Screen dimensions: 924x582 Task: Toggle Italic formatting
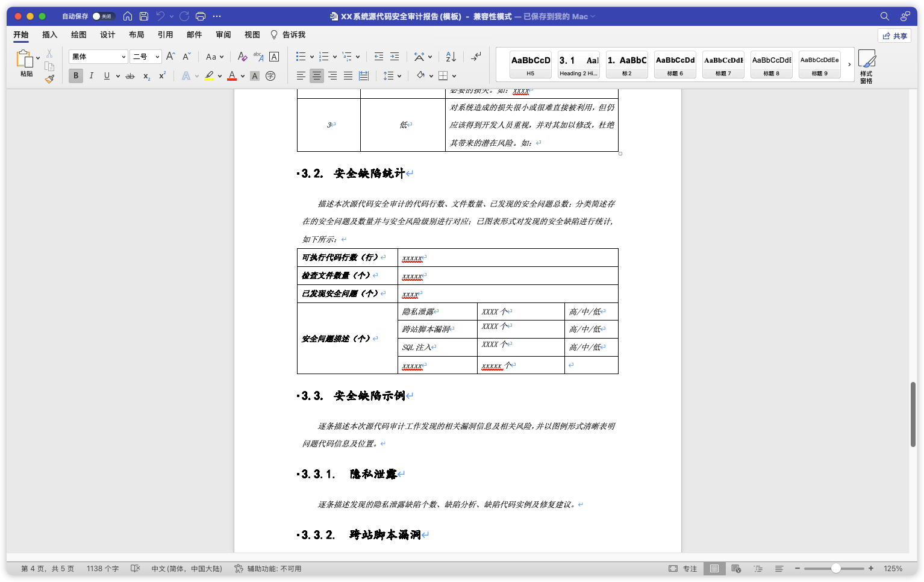(x=91, y=76)
